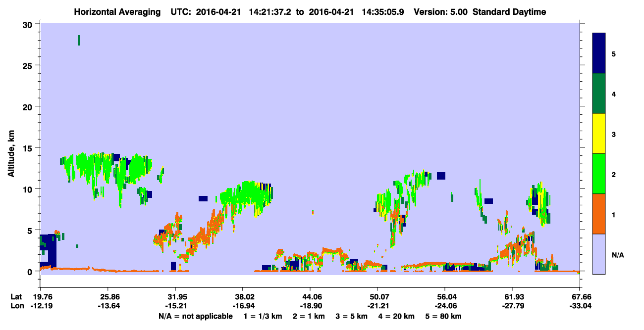The height and width of the screenshot is (330, 644).
Task: Click the '2 = 1 km' legend text
Action: click(x=309, y=316)
